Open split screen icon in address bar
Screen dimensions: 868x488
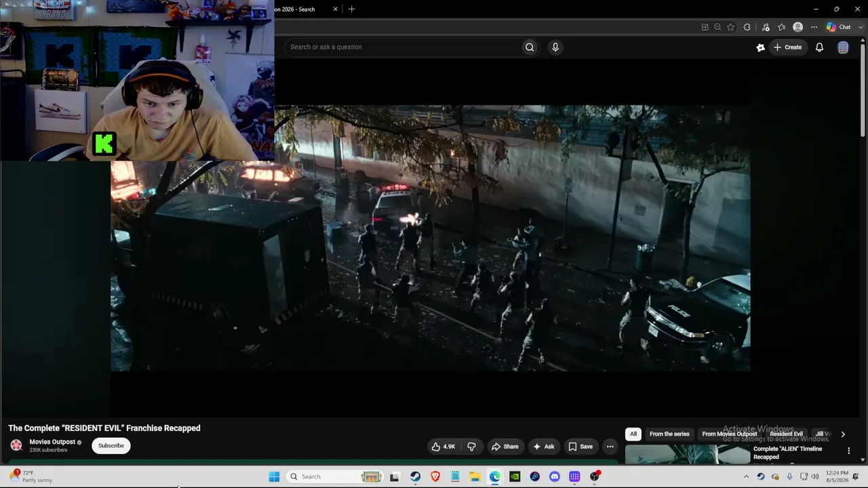pyautogui.click(x=705, y=27)
